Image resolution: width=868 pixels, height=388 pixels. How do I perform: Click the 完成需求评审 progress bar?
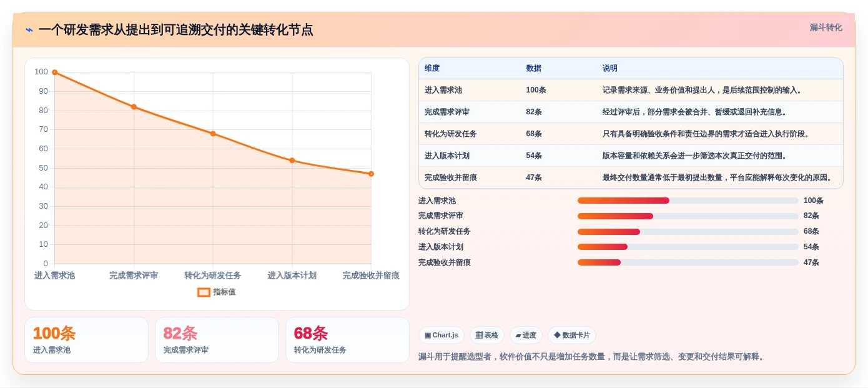[x=688, y=216]
